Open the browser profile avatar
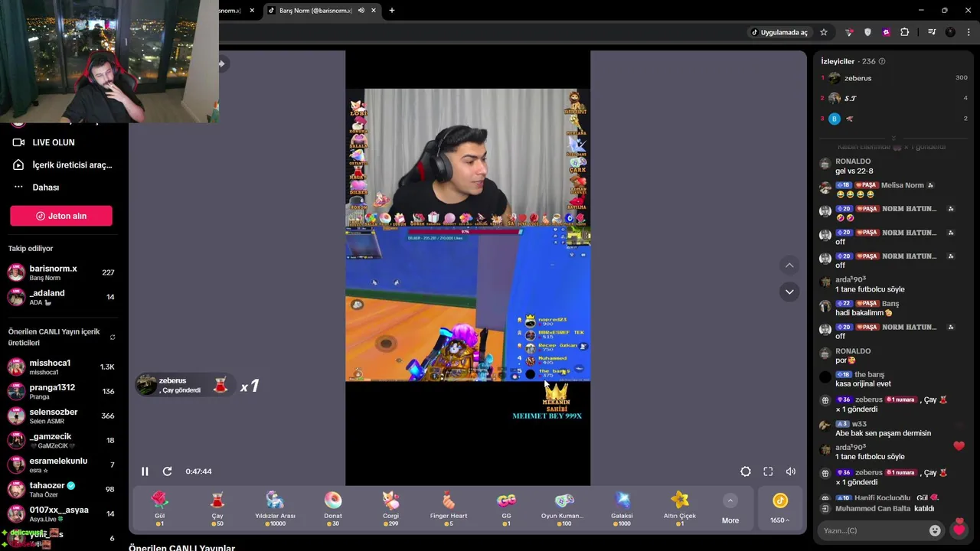This screenshot has width=980, height=551. (950, 32)
